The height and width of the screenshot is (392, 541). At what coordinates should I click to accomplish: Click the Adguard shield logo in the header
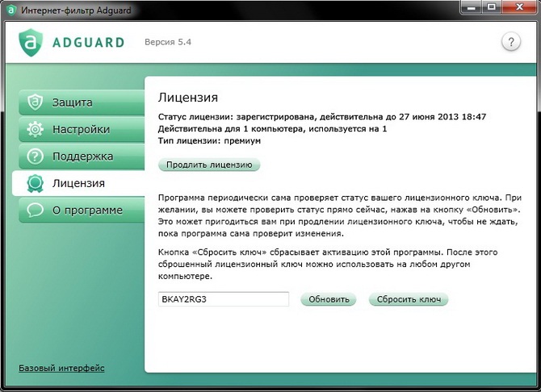[x=31, y=43]
